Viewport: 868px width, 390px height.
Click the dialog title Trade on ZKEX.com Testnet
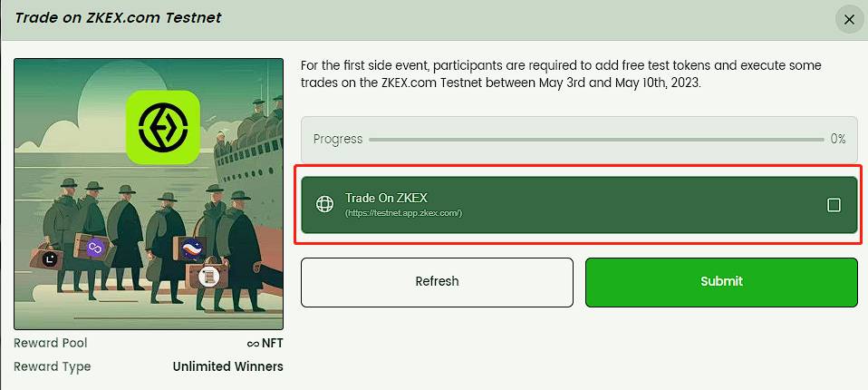118,18
